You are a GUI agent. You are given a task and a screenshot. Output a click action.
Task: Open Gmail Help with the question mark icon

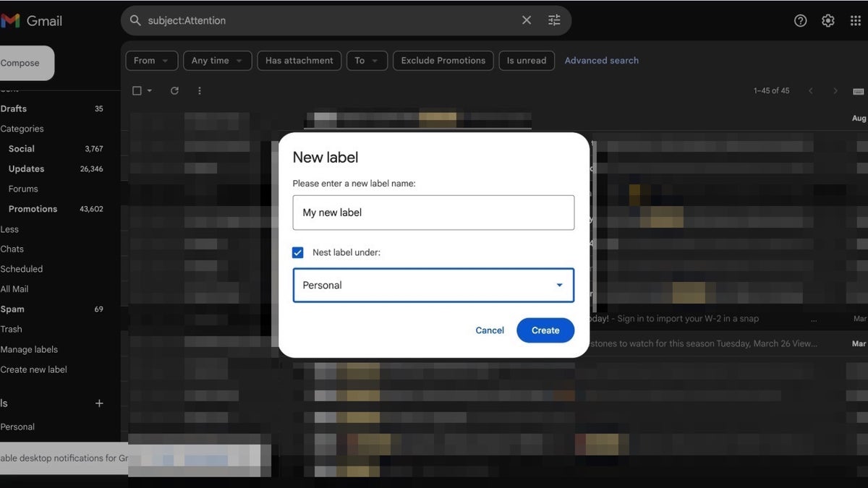800,20
